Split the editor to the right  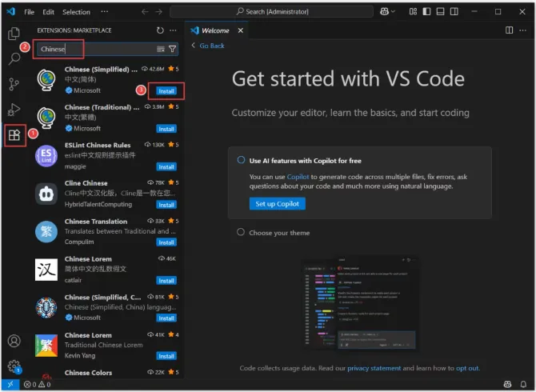click(509, 30)
